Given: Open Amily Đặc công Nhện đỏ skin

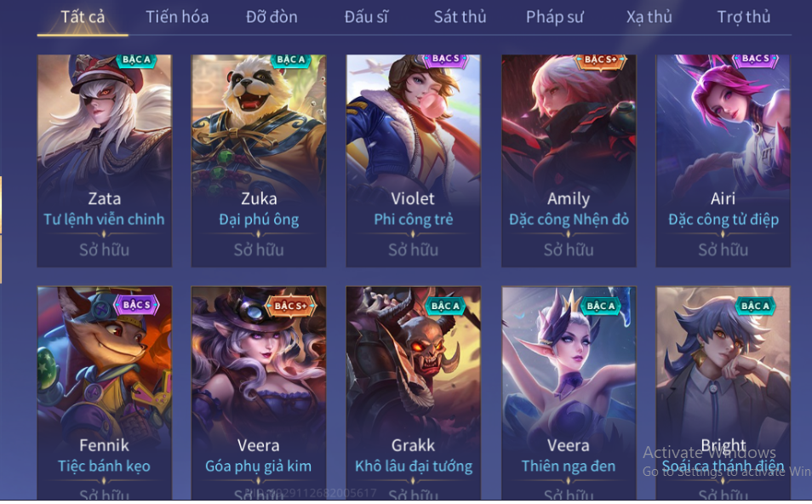Looking at the screenshot, I should click(569, 161).
